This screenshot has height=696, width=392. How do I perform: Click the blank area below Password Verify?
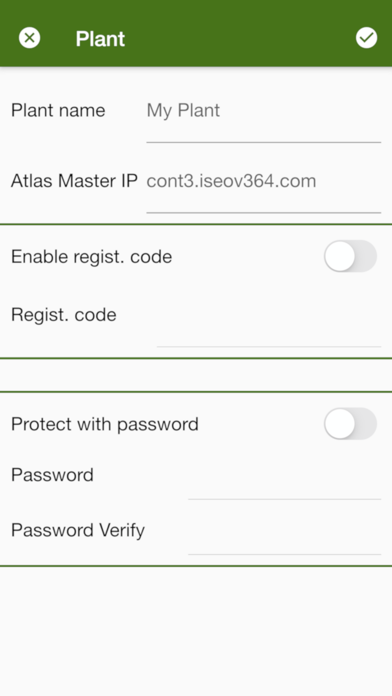pos(196,631)
